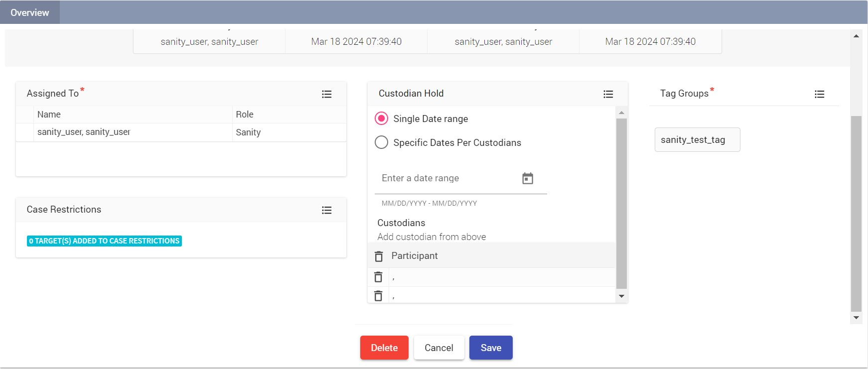Focus the Enter a date range field
This screenshot has width=868, height=369.
coord(448,178)
